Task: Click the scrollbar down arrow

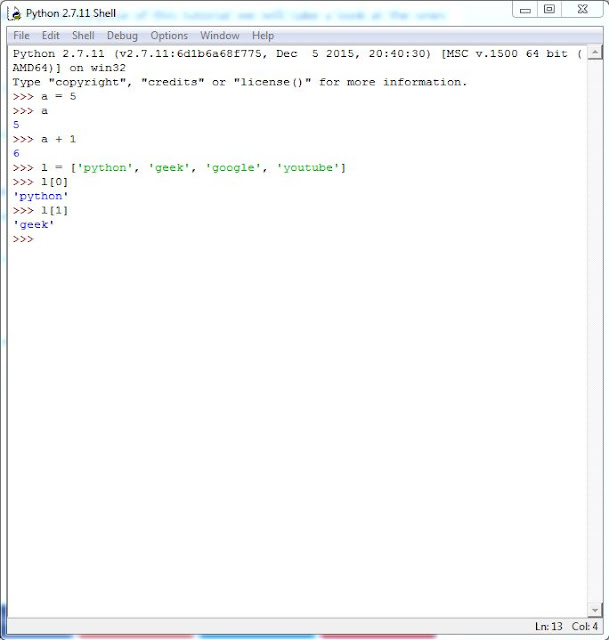Action: click(595, 610)
